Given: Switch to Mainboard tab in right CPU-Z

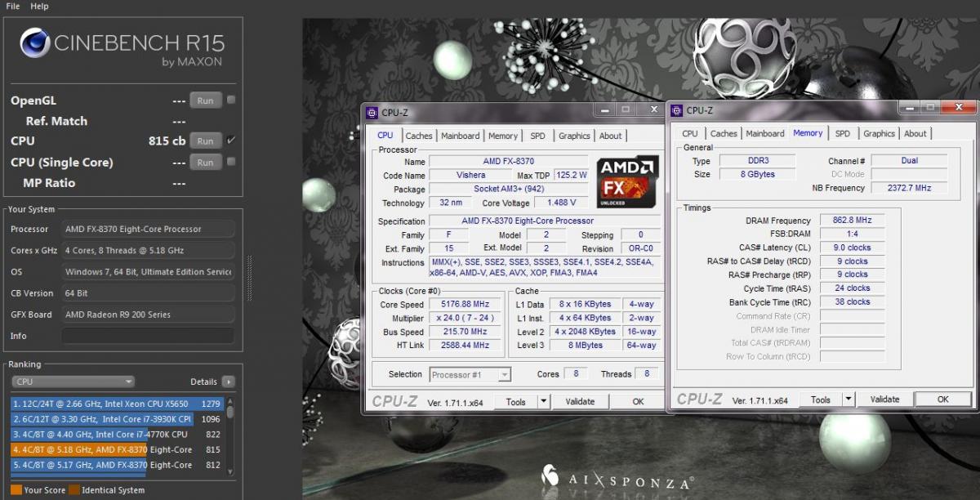Looking at the screenshot, I should pyautogui.click(x=765, y=133).
